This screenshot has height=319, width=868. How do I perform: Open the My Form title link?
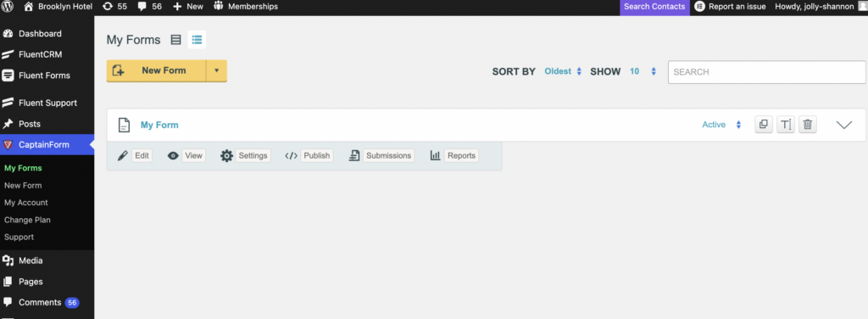click(159, 126)
